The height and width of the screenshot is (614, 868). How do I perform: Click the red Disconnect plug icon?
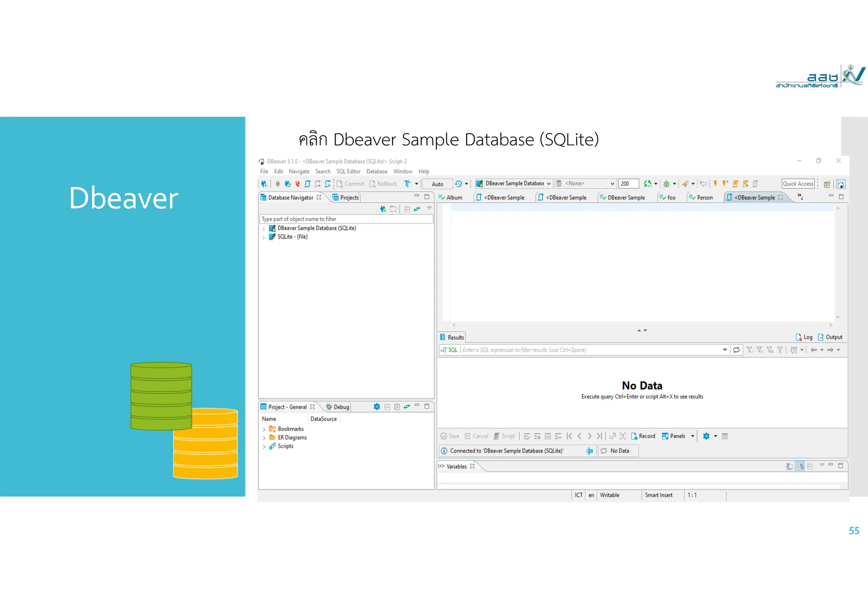pyautogui.click(x=298, y=184)
